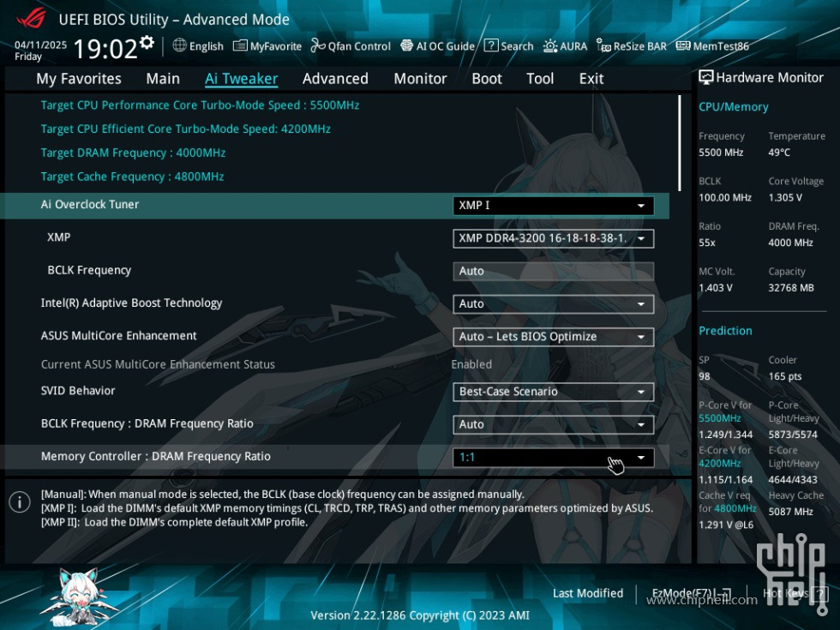Click the BIOS version 2.22.1286 copyright text
840x630 pixels.
coord(420,615)
